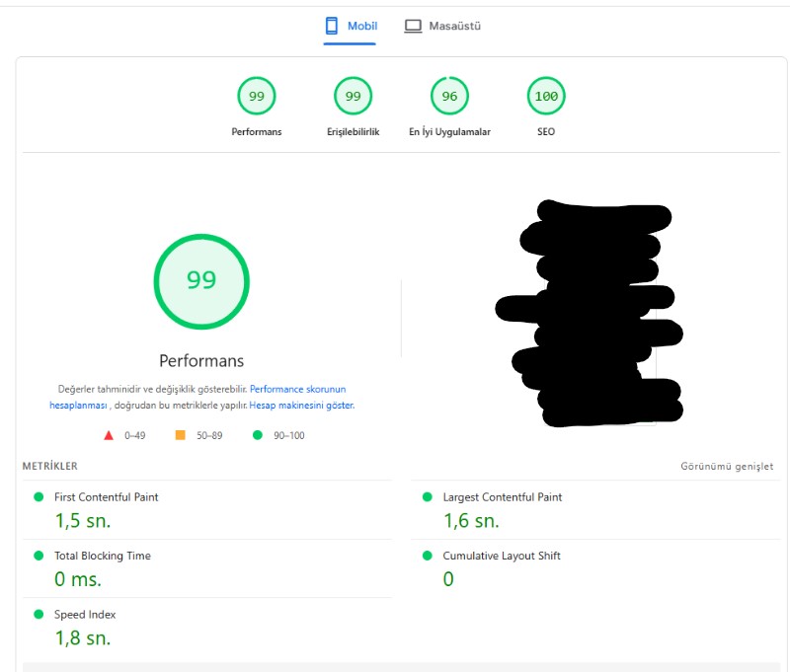Open the Hesap makinesini göster link
Image resolution: width=790 pixels, height=672 pixels.
[301, 406]
